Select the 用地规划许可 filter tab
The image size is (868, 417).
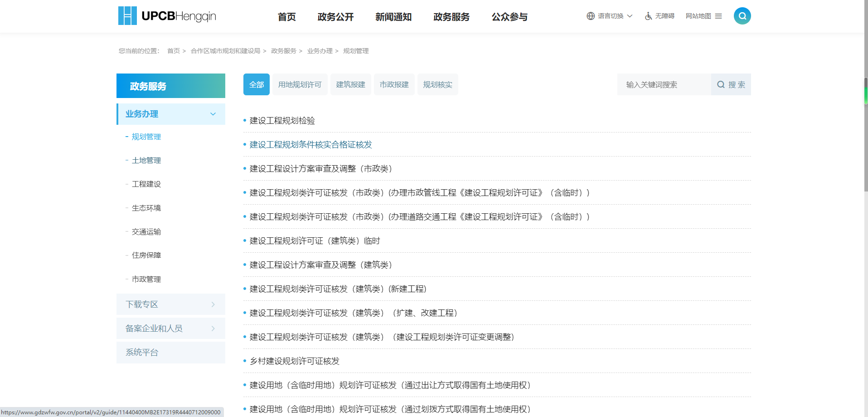coord(300,84)
